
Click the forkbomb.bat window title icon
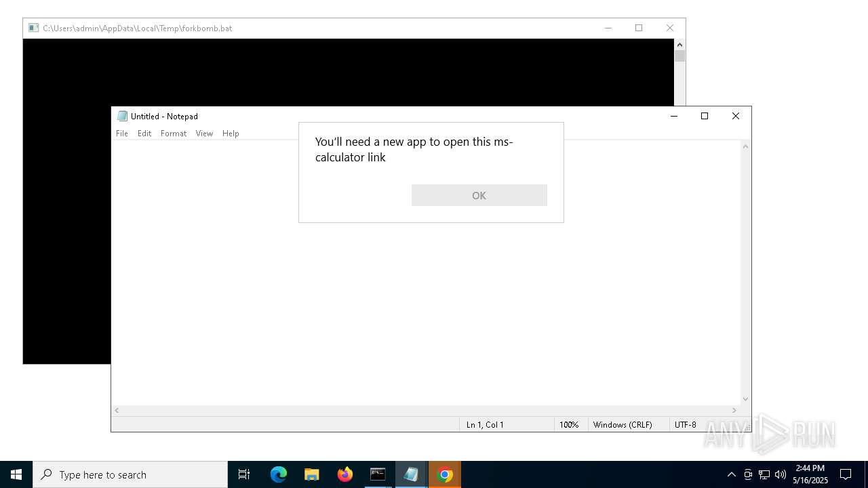(33, 28)
